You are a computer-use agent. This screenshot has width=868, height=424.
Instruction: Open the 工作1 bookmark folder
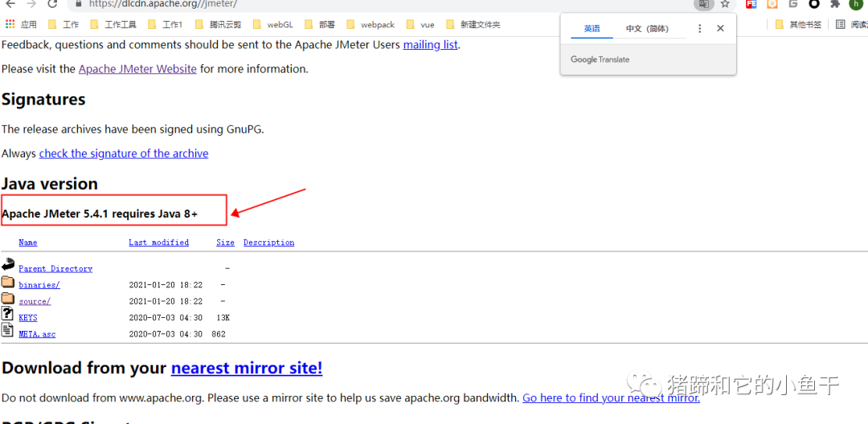[165, 24]
